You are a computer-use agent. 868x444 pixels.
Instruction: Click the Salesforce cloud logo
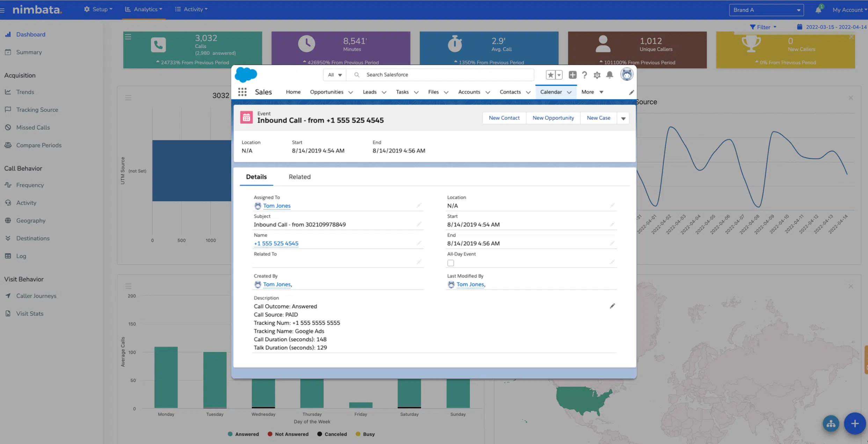click(x=246, y=75)
